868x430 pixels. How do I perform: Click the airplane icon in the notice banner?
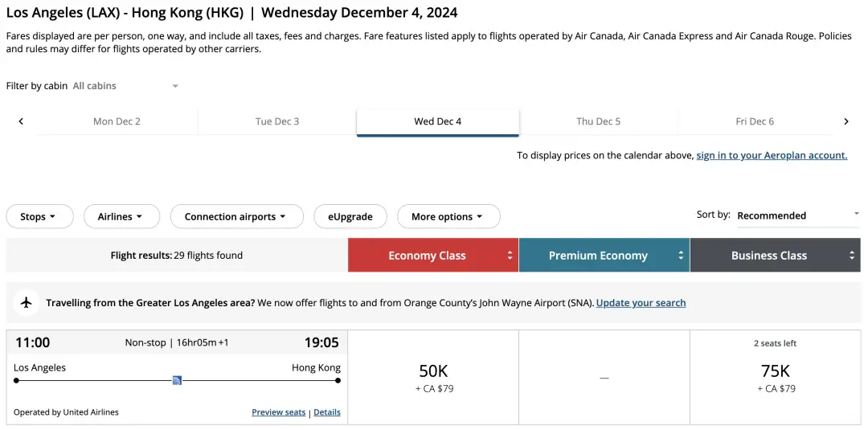point(27,303)
